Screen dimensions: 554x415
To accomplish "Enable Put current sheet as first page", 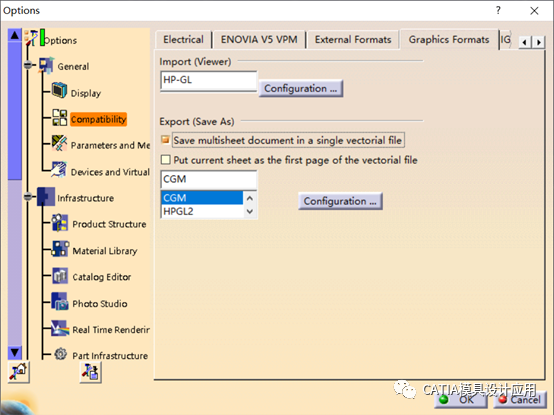I will point(165,160).
